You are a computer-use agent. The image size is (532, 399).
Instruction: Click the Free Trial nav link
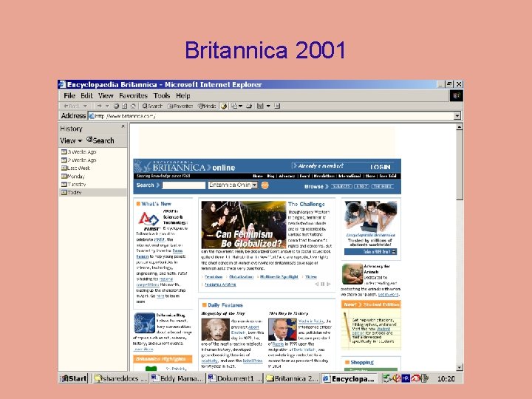(388, 176)
